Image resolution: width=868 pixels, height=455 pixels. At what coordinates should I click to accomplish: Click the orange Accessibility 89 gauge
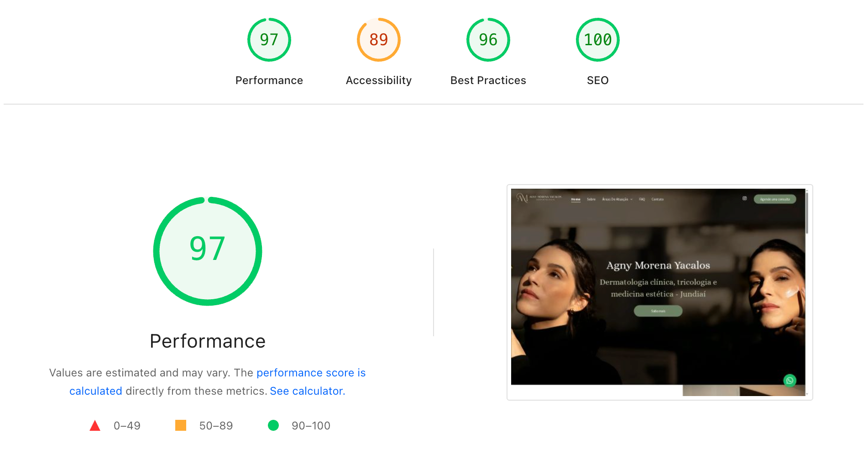click(378, 40)
